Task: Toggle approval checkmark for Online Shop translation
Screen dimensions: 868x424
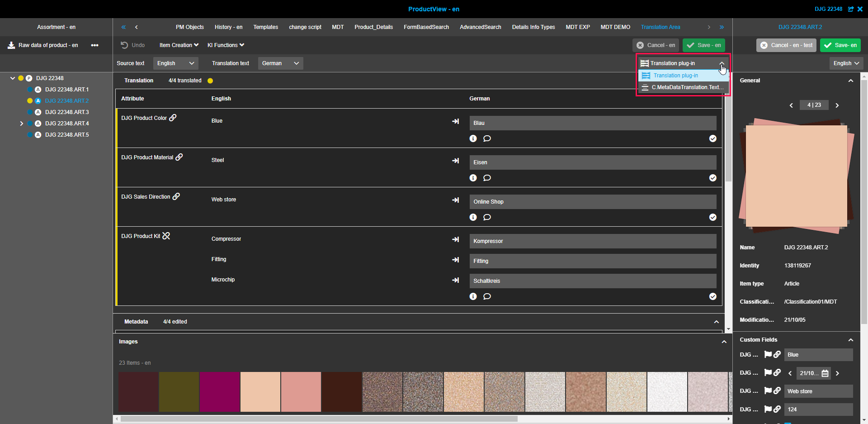Action: tap(712, 217)
